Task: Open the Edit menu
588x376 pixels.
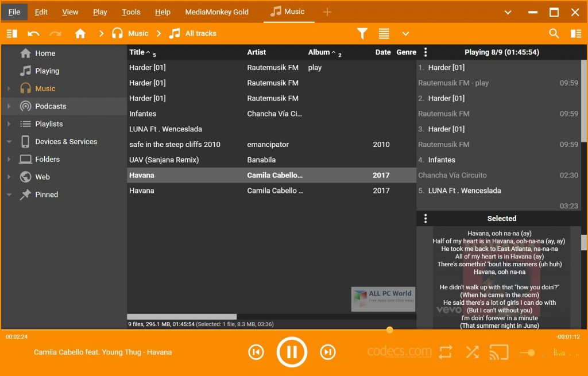Action: click(x=41, y=12)
